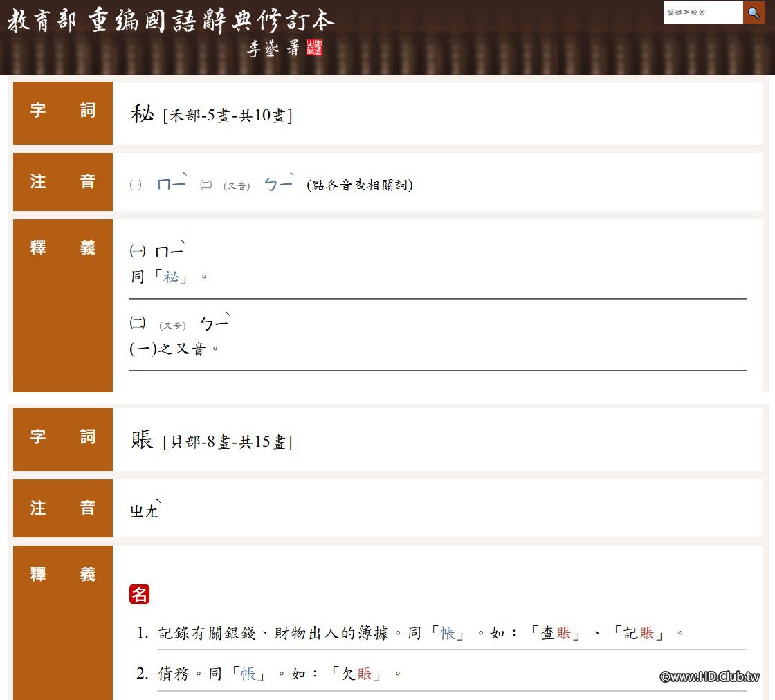Open the 帳 link in definition one
775x700 pixels.
pyautogui.click(x=447, y=633)
